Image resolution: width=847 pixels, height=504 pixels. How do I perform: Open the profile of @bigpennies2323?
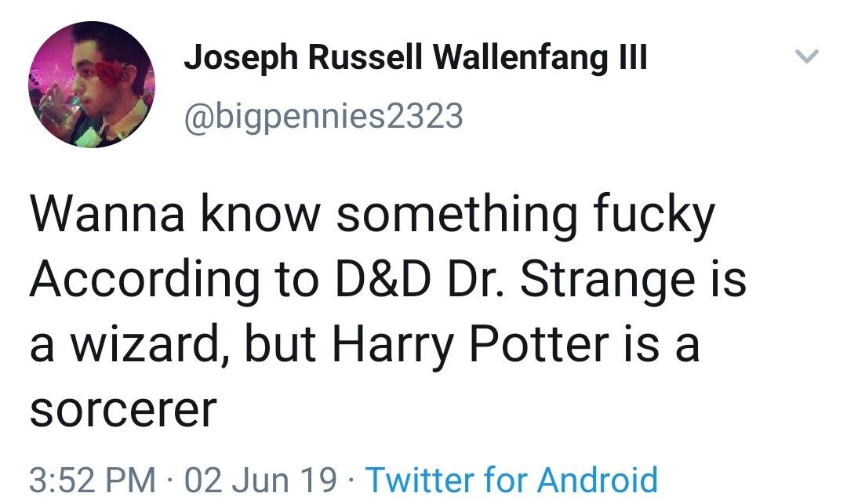click(x=324, y=114)
